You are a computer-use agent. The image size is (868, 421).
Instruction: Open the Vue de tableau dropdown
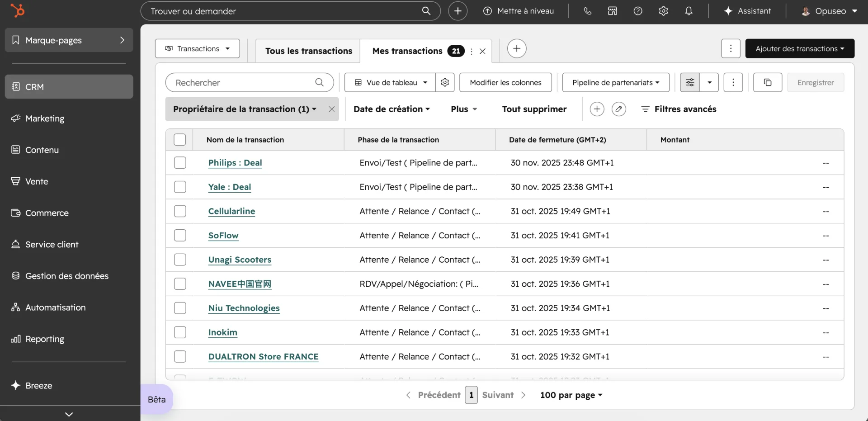point(389,82)
